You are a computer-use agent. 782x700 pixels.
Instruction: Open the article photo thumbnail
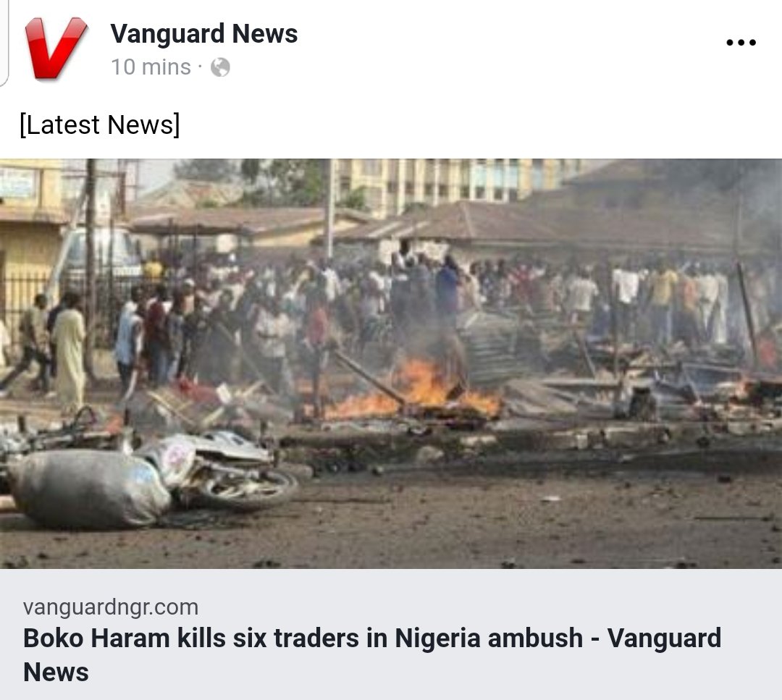pos(391,363)
